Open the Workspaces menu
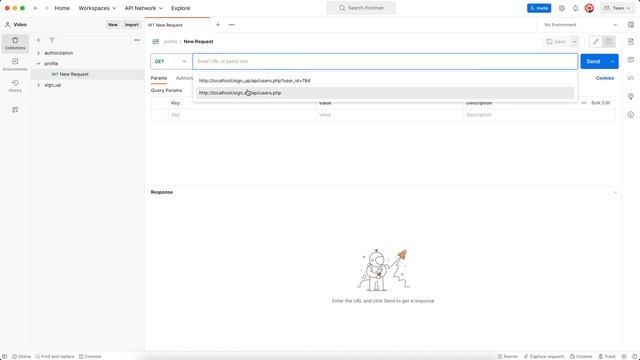The image size is (640, 360). 97,8
